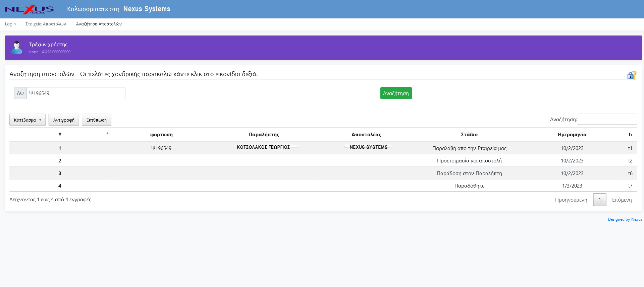
Task: Go to Επόμενη next page
Action: click(622, 200)
